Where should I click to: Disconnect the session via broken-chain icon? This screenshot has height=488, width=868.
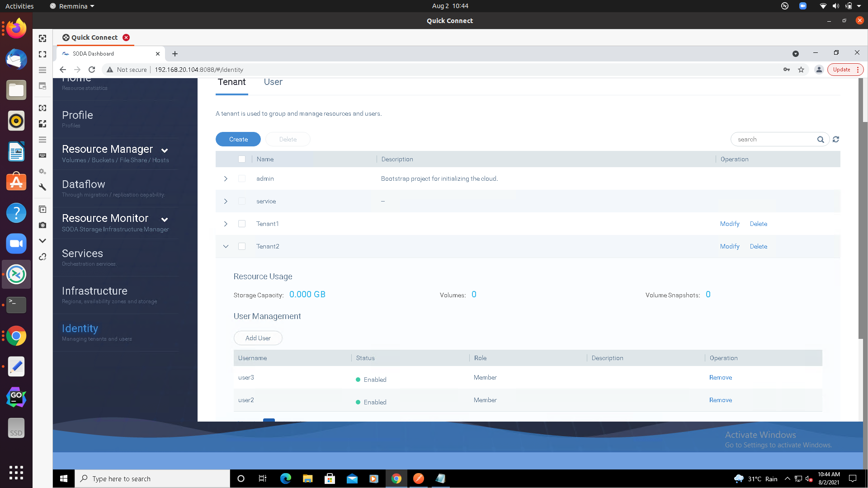click(42, 257)
